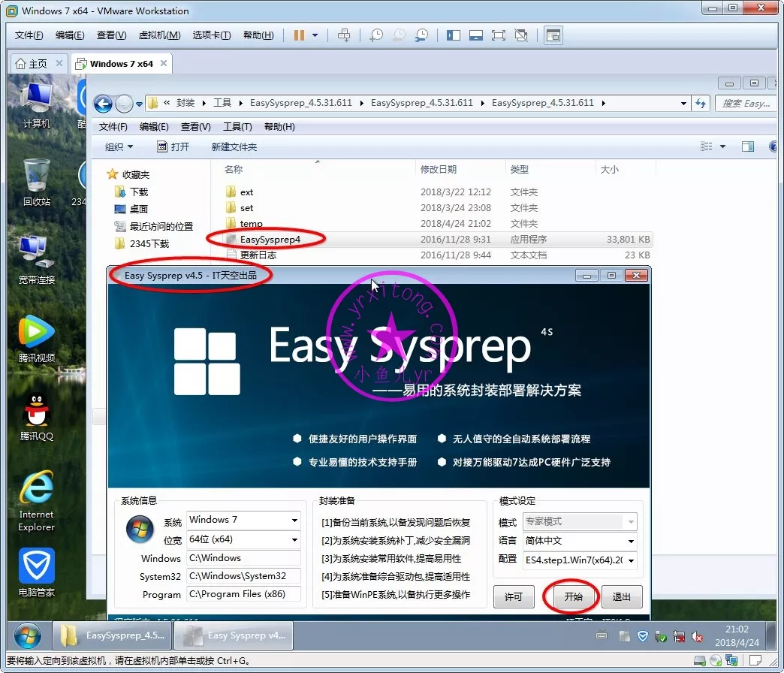Viewport: 784px width, 673px height.
Task: Select the EasySysprep4 application file
Action: tap(270, 240)
